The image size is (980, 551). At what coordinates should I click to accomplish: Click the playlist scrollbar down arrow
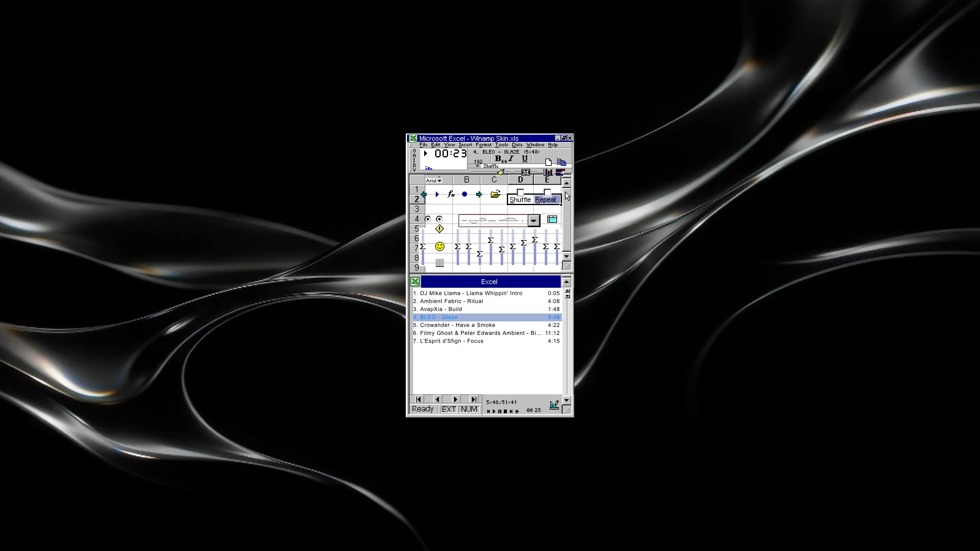567,400
